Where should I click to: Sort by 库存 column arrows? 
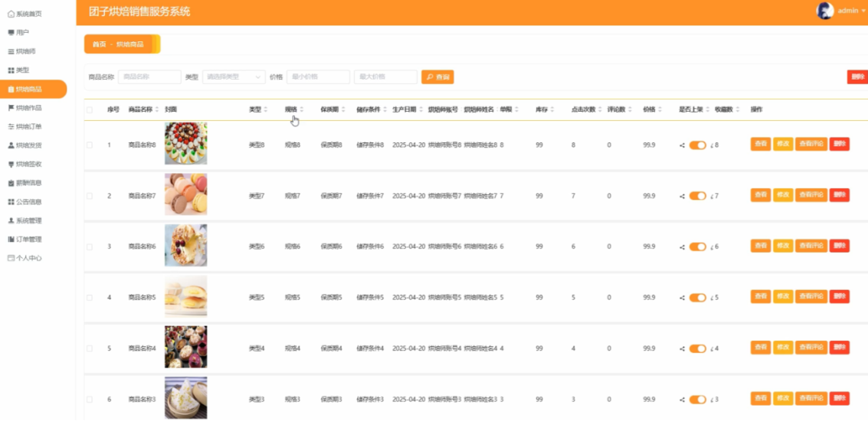pos(552,109)
